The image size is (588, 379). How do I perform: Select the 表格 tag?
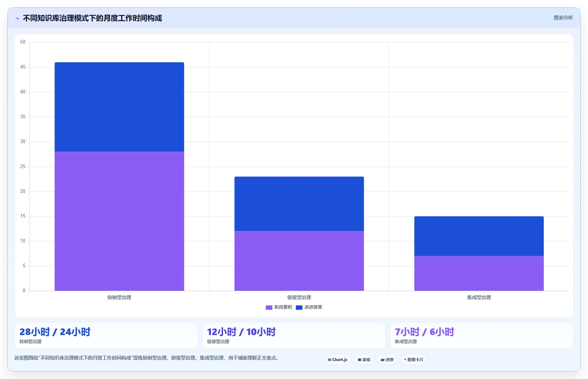pos(364,360)
